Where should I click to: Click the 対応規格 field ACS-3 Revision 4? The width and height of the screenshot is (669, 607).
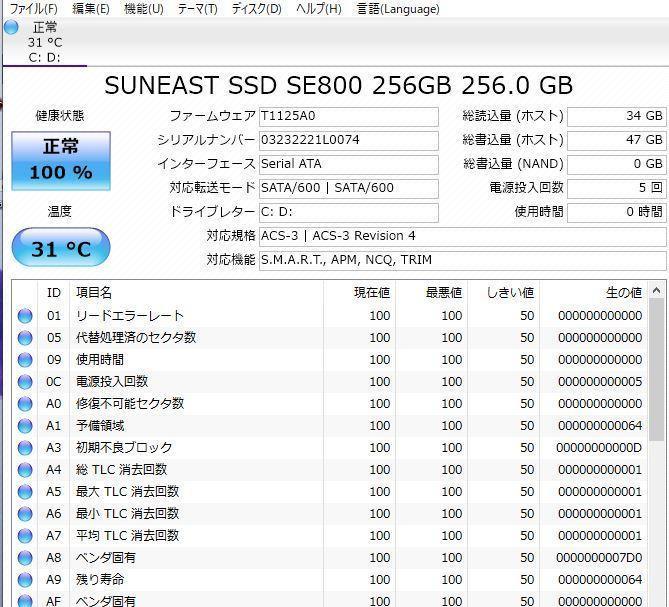point(462,236)
